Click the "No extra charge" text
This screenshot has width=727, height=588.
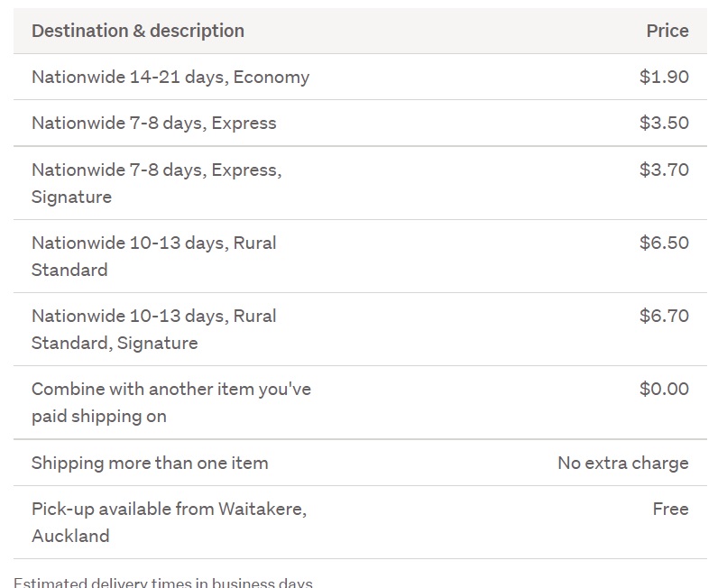622,463
